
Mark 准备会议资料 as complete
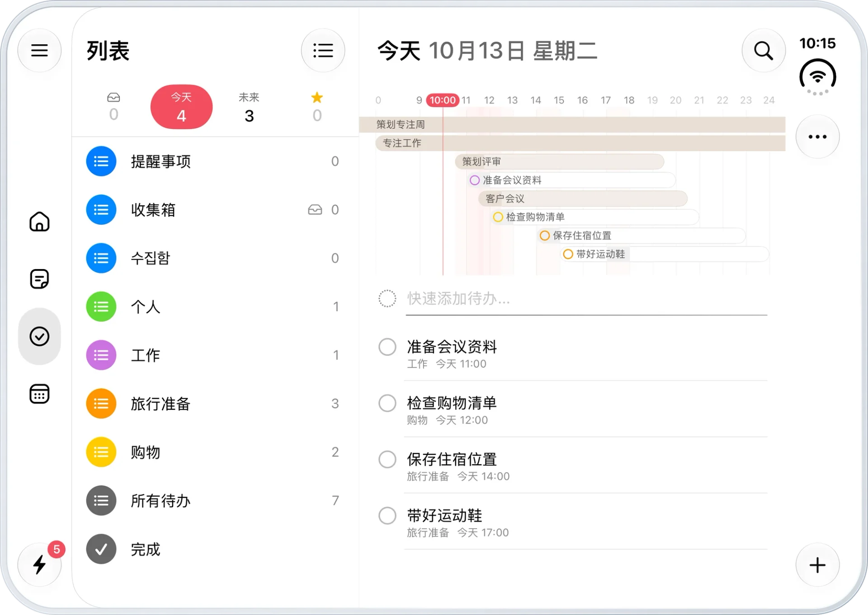tap(387, 347)
